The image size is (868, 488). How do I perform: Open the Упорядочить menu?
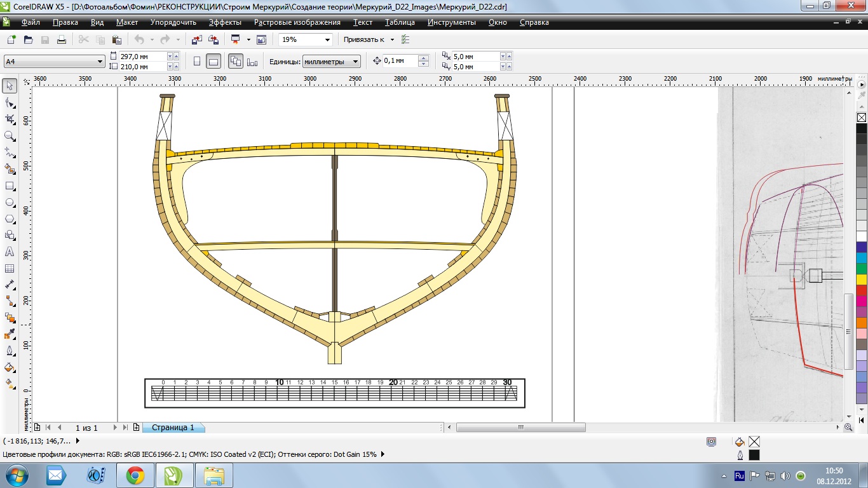pyautogui.click(x=173, y=22)
